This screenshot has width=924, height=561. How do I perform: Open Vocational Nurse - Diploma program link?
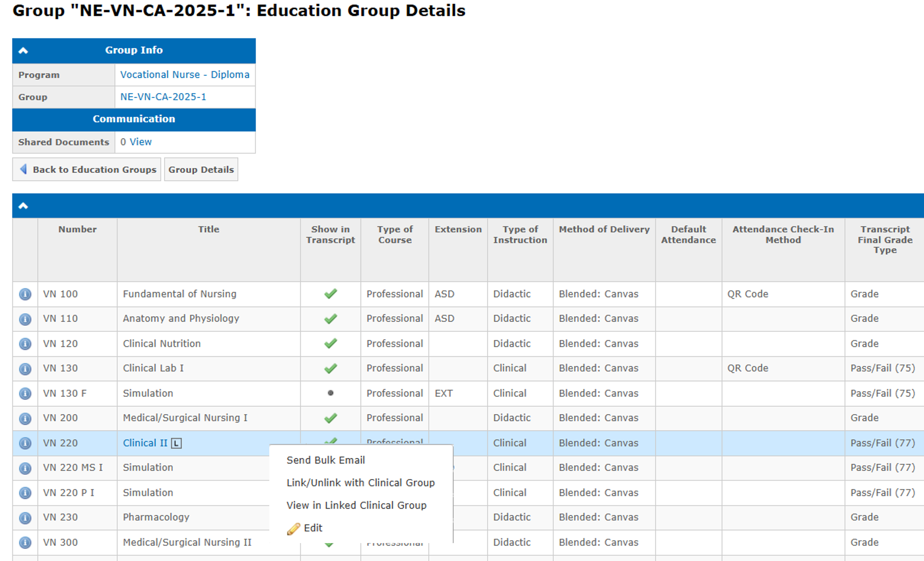tap(185, 75)
